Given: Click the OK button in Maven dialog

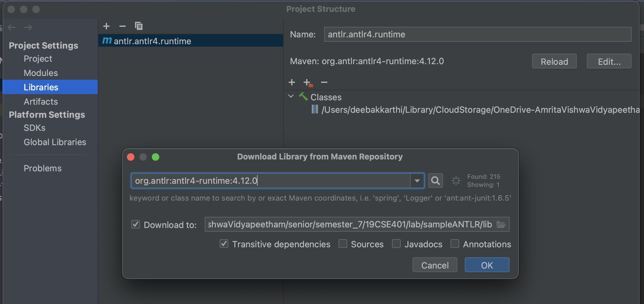Looking at the screenshot, I should pyautogui.click(x=487, y=265).
